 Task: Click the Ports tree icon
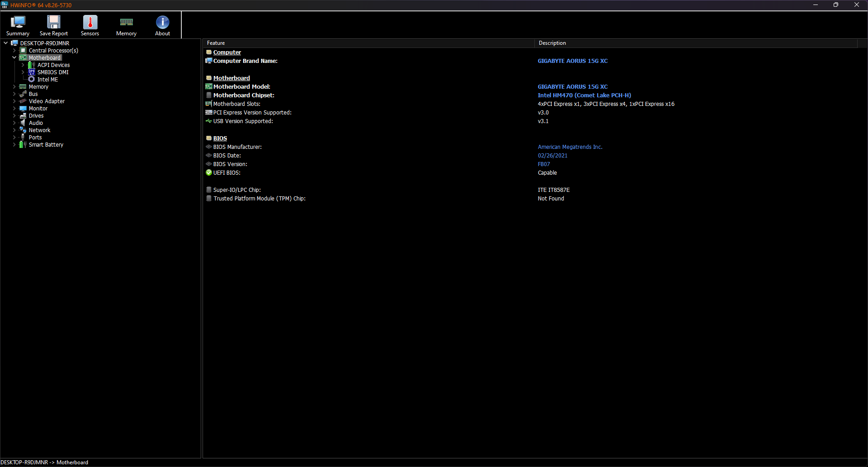(x=23, y=138)
